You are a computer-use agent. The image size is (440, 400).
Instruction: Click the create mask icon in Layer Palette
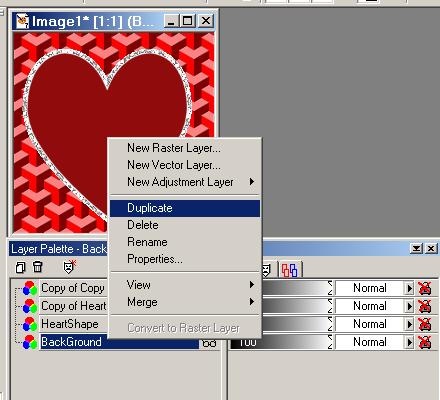[69, 267]
